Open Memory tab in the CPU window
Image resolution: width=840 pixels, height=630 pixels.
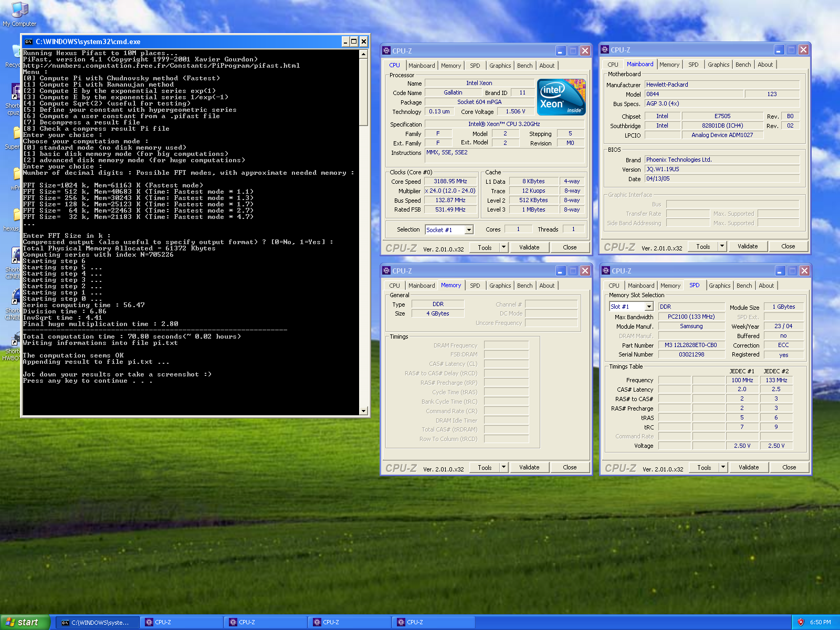[451, 66]
